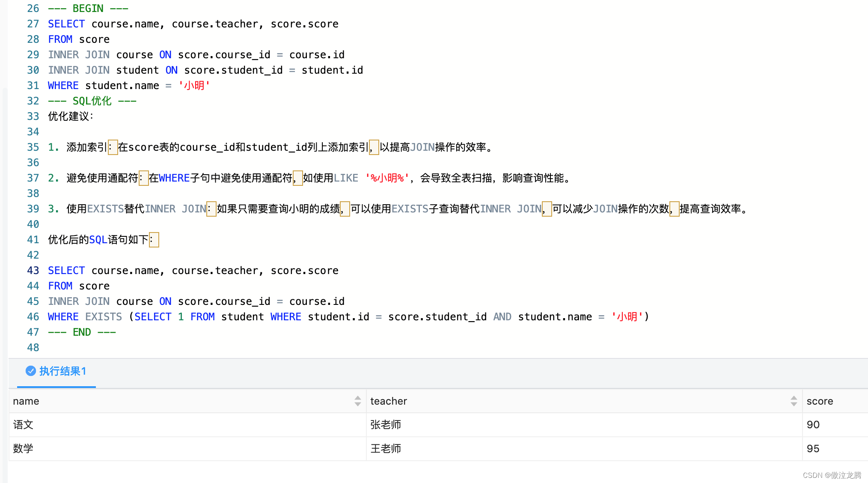Image resolution: width=868 pixels, height=483 pixels.
Task: Click sort arrows in the teacher column header
Action: pyautogui.click(x=794, y=401)
